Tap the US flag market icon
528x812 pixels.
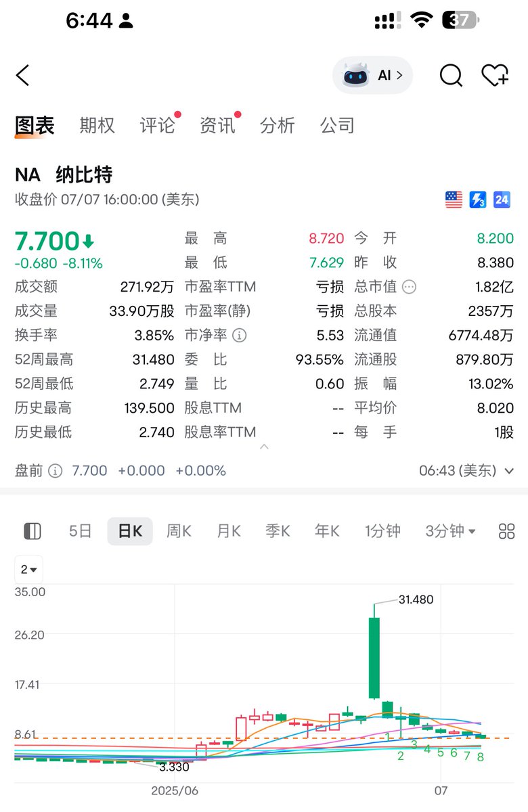454,200
